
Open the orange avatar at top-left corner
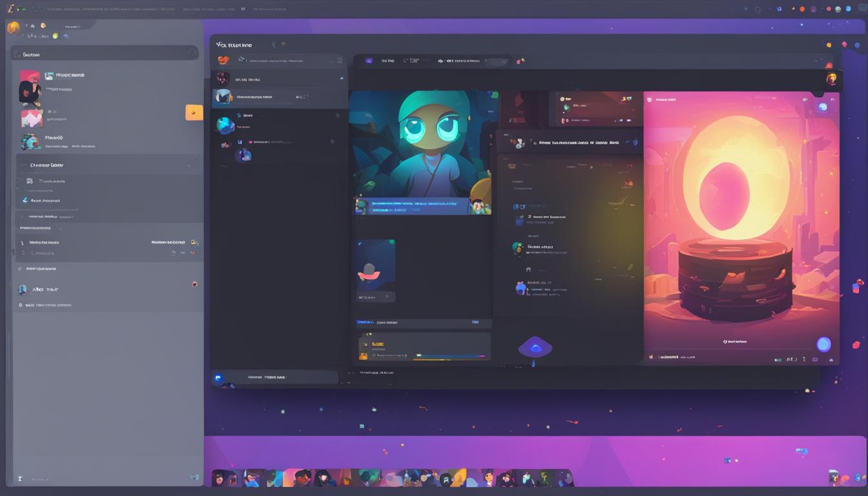tap(13, 27)
